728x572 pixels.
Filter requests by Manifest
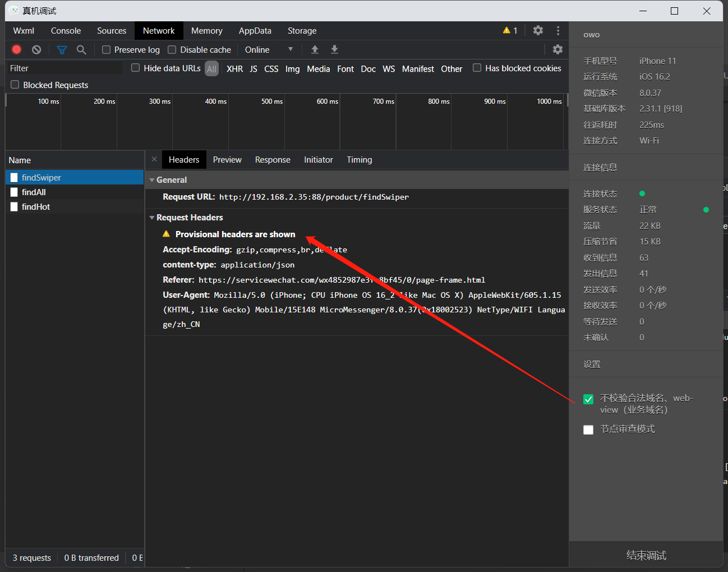click(x=418, y=69)
